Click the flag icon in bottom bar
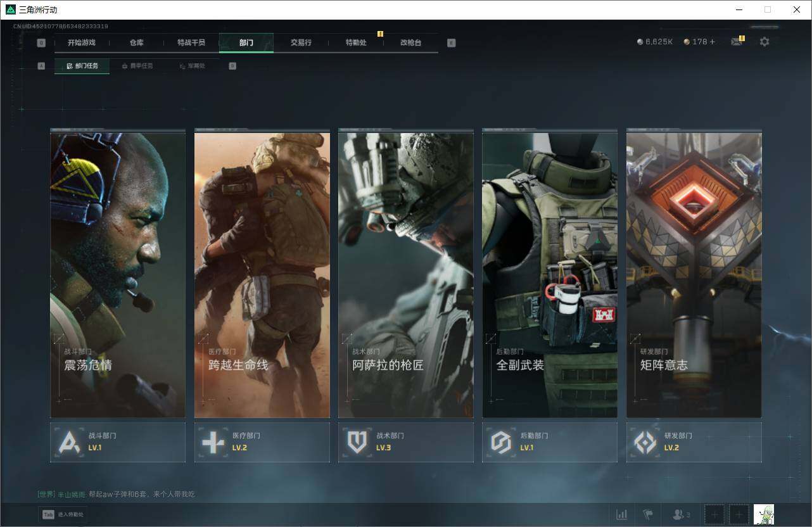This screenshot has width=812, height=527. (x=647, y=514)
